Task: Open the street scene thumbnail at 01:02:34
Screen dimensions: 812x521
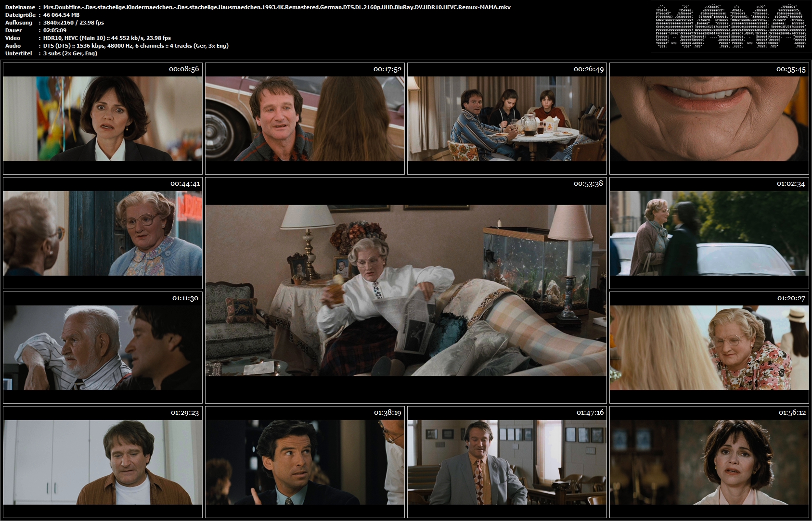Action: (x=709, y=233)
